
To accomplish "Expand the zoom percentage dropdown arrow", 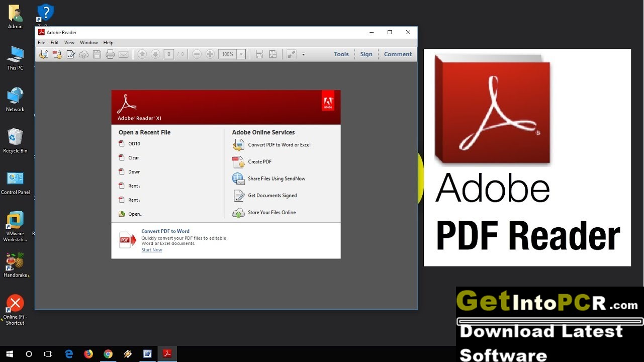I will (241, 54).
